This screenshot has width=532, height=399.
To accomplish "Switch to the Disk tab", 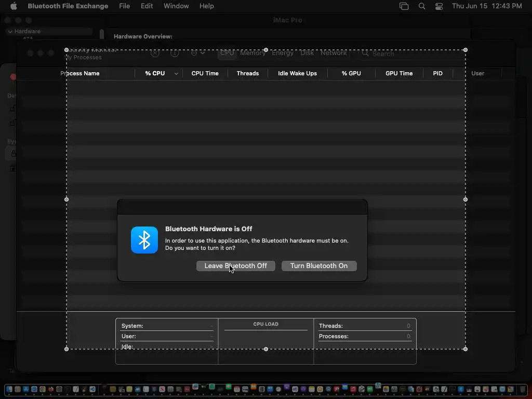I will pos(307,53).
